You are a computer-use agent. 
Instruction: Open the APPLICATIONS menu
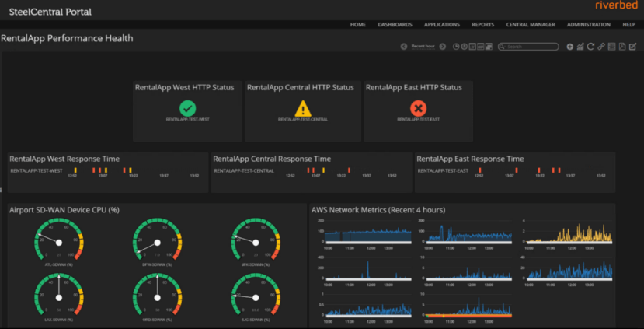coord(442,25)
